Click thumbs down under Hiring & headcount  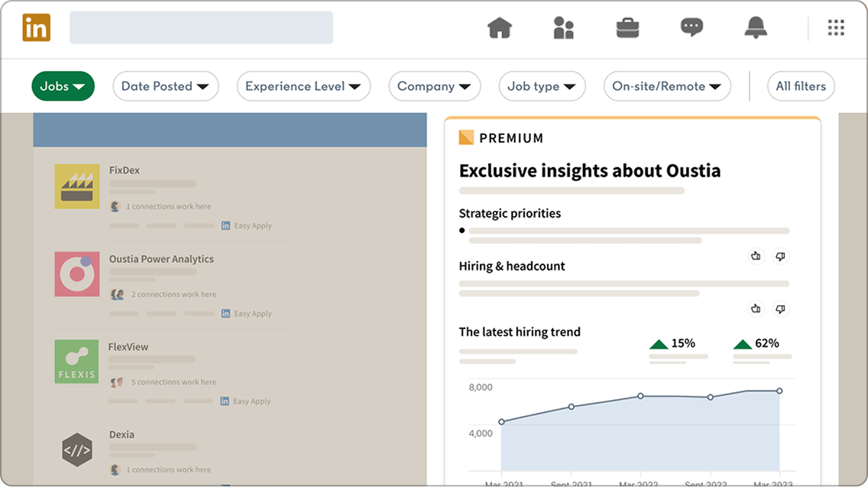point(780,308)
